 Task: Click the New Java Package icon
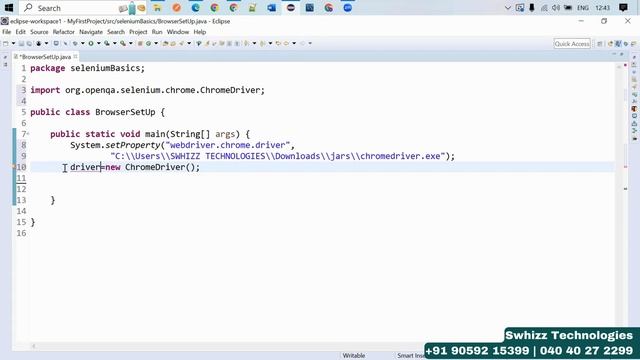pyautogui.click(x=140, y=43)
